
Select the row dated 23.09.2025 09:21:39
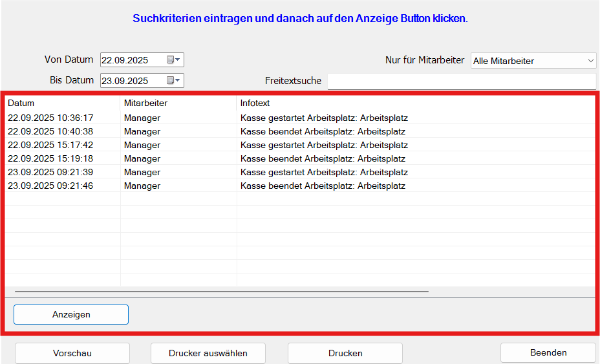[300, 172]
